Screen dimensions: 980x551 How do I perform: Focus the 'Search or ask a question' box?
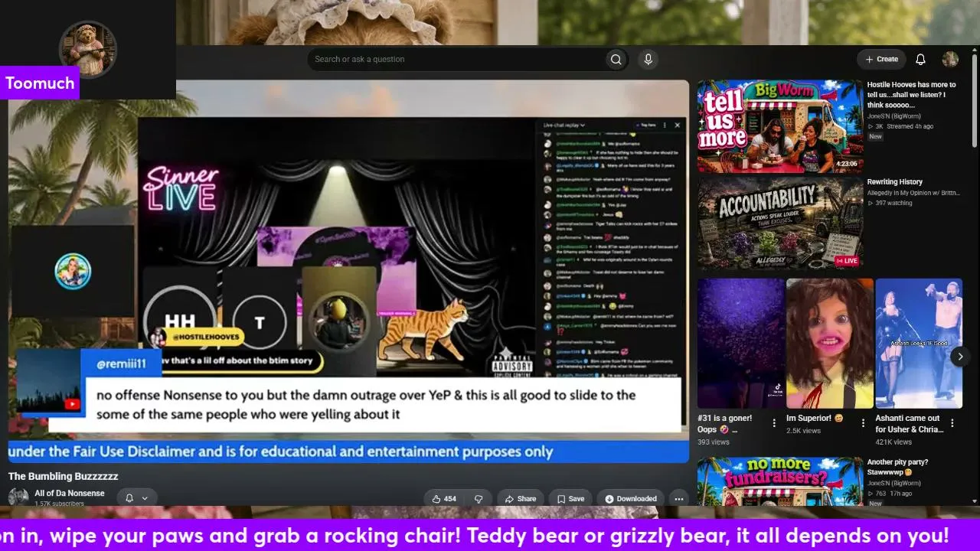[456, 60]
